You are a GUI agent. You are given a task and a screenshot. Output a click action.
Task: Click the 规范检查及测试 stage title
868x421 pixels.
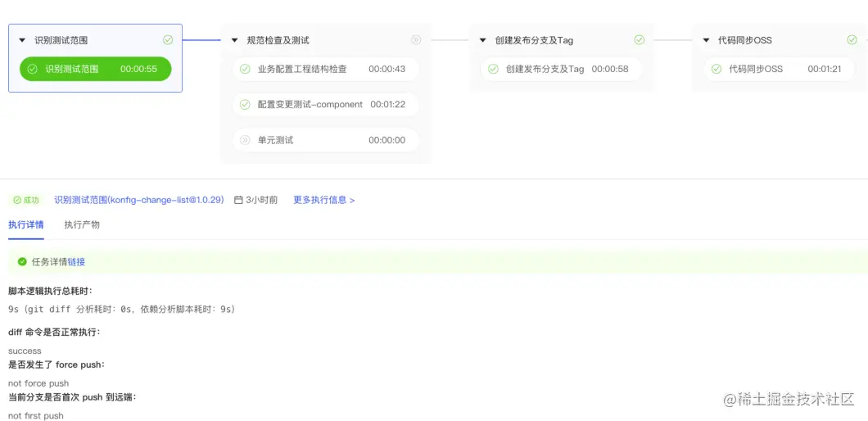(278, 40)
